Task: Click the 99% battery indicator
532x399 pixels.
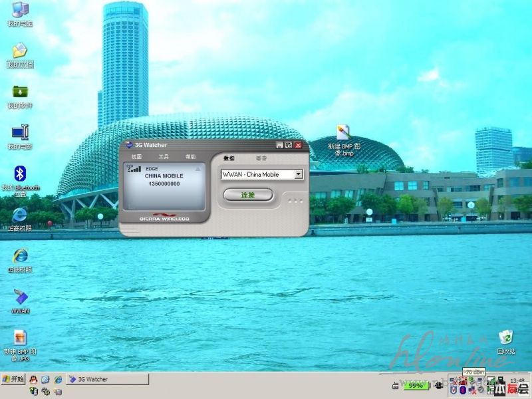Action: click(x=416, y=385)
